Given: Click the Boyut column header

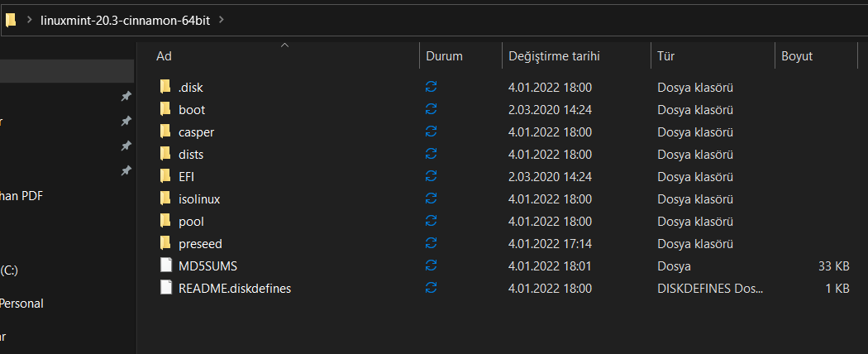Looking at the screenshot, I should click(x=797, y=56).
